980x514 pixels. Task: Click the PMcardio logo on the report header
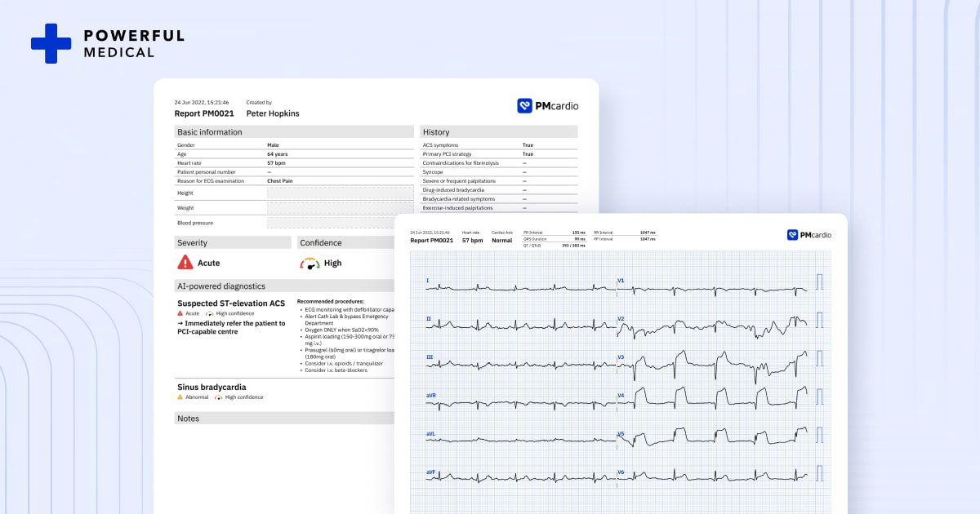tap(548, 105)
